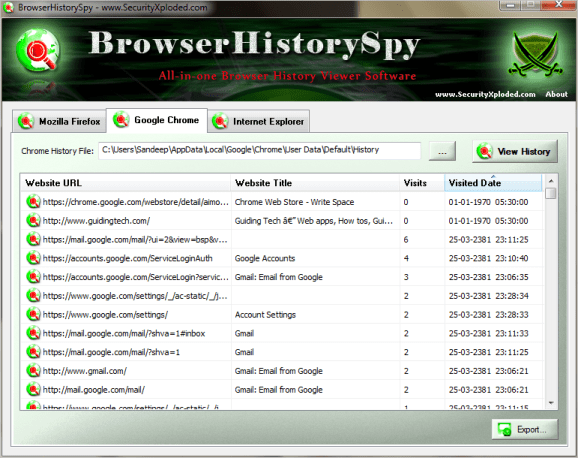Sort by the Visits column header

click(422, 183)
